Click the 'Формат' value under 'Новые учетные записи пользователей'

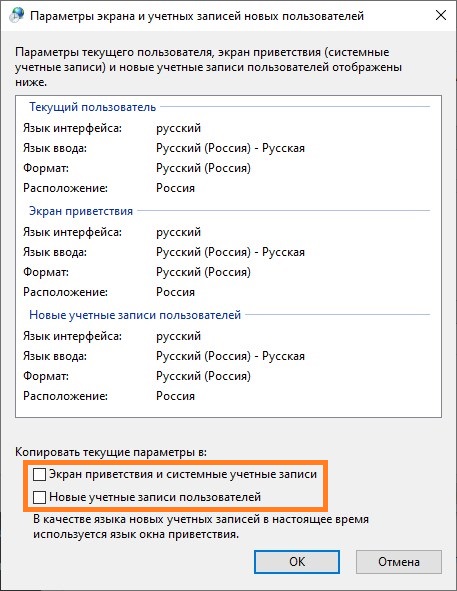pyautogui.click(x=203, y=376)
